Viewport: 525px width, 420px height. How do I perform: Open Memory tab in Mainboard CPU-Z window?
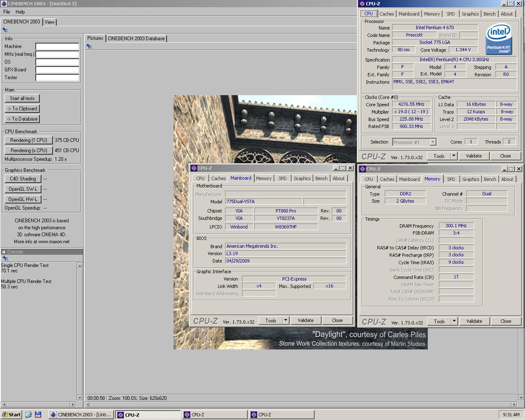click(264, 178)
